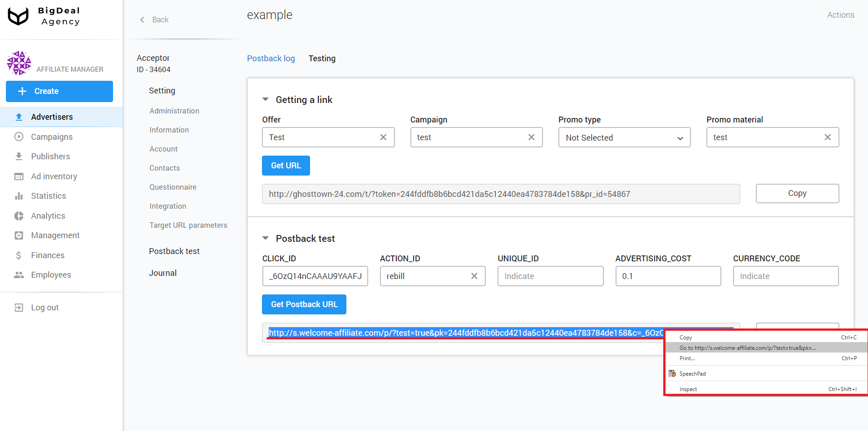Clear the rebill ACTION_ID value
The width and height of the screenshot is (868, 431).
coord(474,276)
